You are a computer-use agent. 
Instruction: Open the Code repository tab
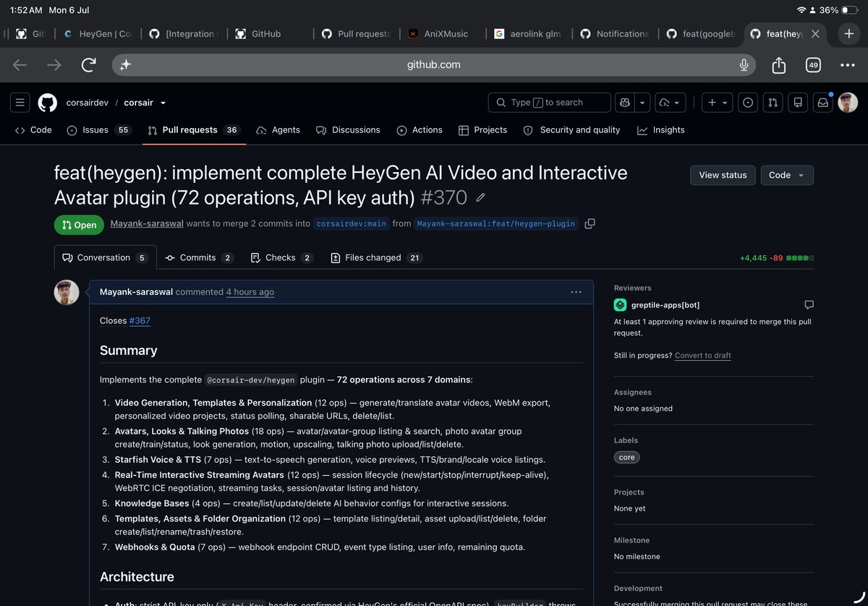(x=34, y=130)
